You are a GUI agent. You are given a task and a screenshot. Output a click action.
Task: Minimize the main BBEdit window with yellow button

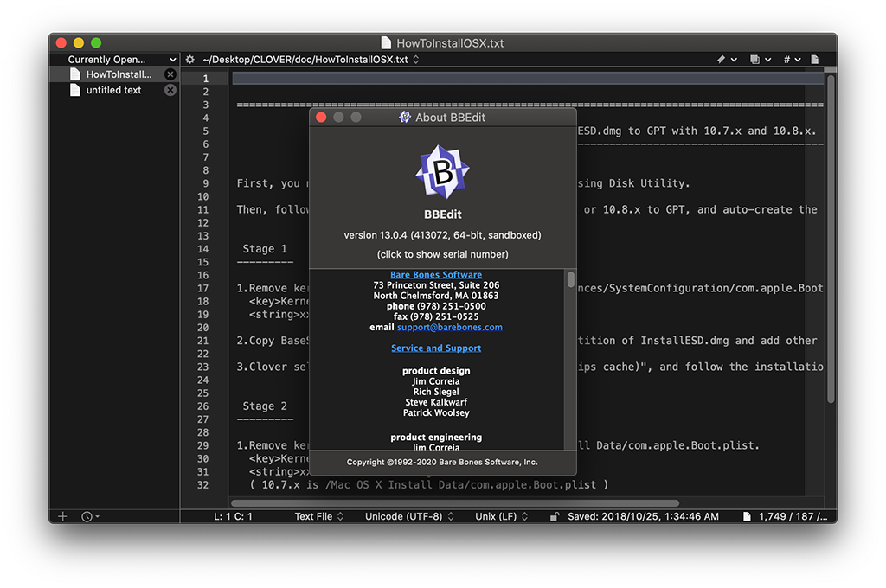[x=79, y=43]
